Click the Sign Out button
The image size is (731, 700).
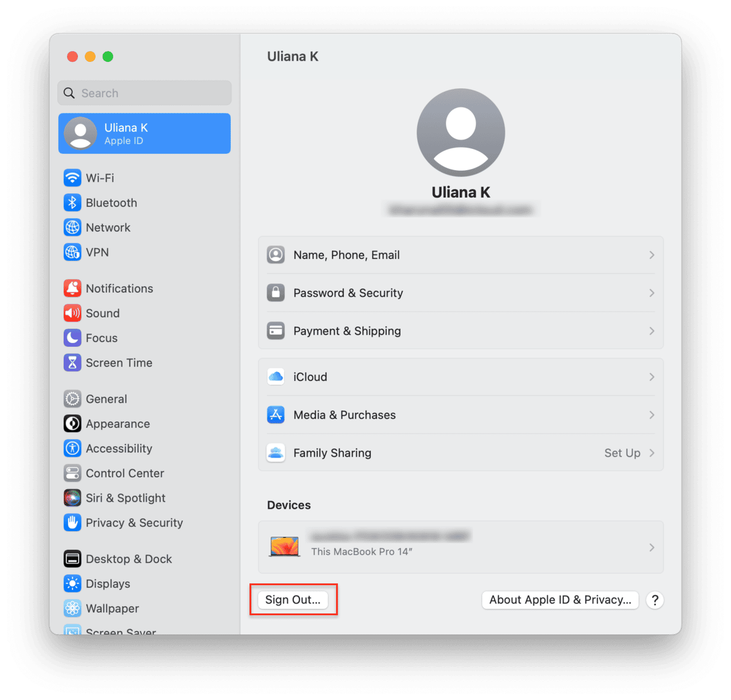point(293,600)
